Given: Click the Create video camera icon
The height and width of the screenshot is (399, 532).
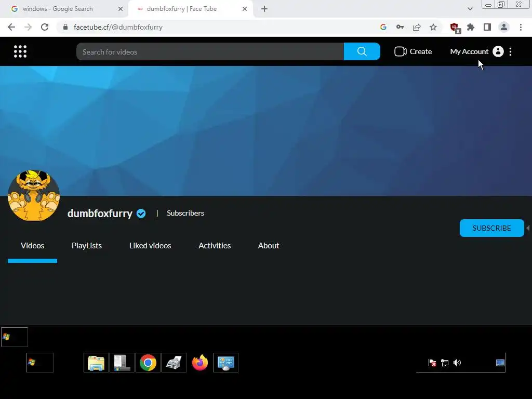Looking at the screenshot, I should 401,51.
